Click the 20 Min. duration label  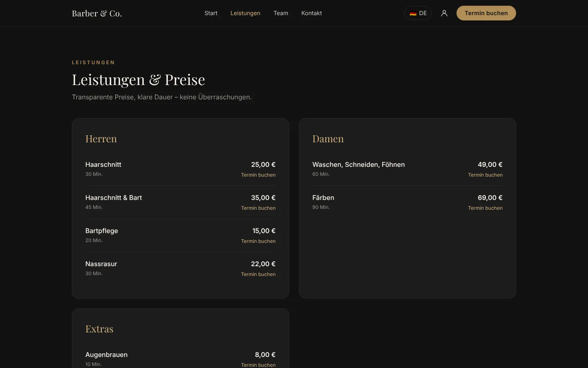(x=94, y=240)
